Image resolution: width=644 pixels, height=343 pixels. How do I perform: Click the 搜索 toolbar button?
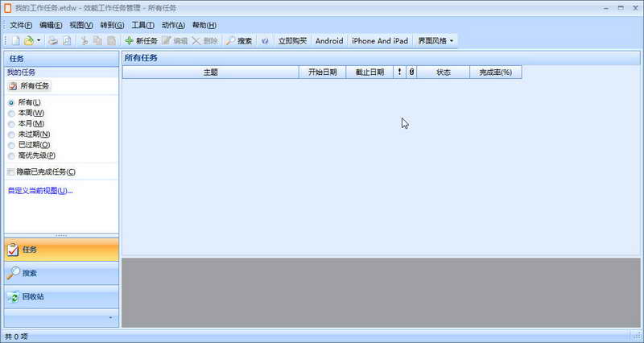tap(239, 41)
